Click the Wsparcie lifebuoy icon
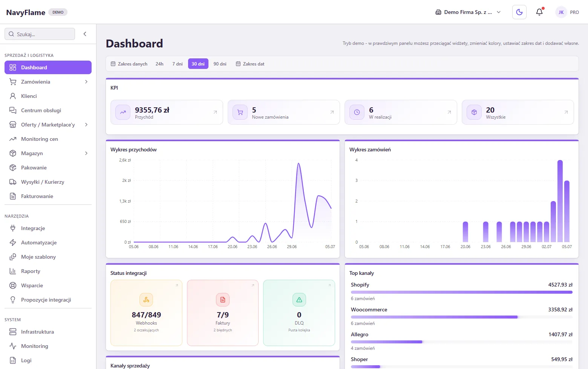Viewport: 588px width, 369px height. 13,285
